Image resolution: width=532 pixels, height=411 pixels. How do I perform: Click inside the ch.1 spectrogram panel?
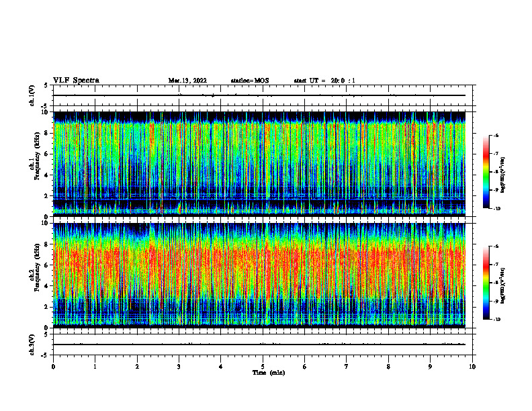pyautogui.click(x=259, y=164)
